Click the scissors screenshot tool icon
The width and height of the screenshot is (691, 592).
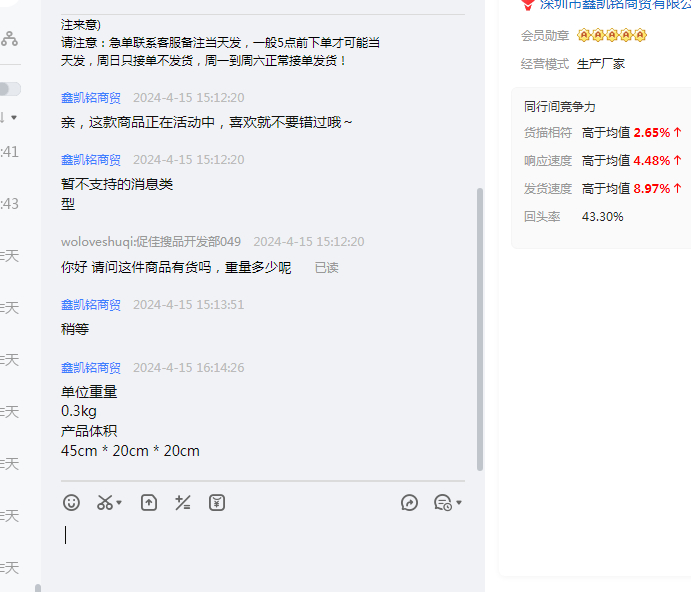105,503
